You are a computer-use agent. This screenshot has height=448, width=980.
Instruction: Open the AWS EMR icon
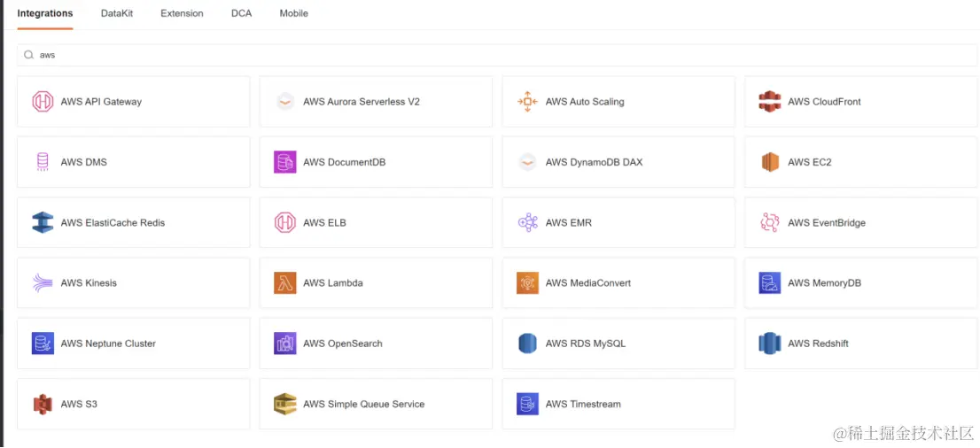click(x=527, y=222)
